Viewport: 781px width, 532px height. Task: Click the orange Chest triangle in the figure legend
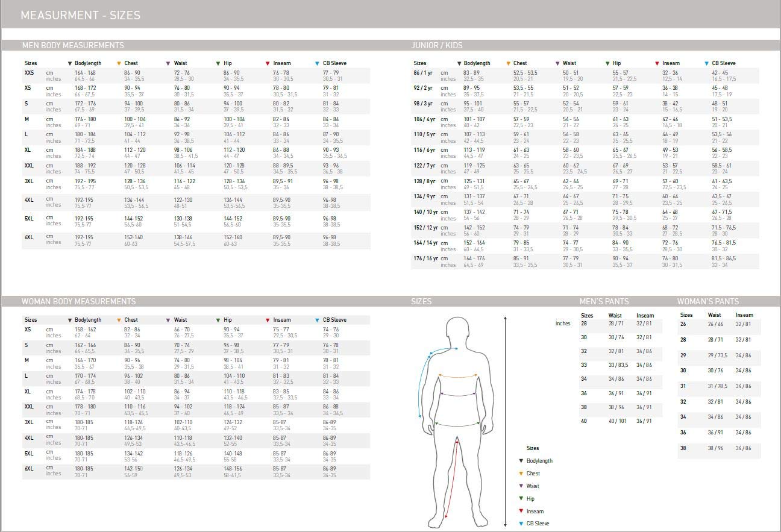point(521,474)
